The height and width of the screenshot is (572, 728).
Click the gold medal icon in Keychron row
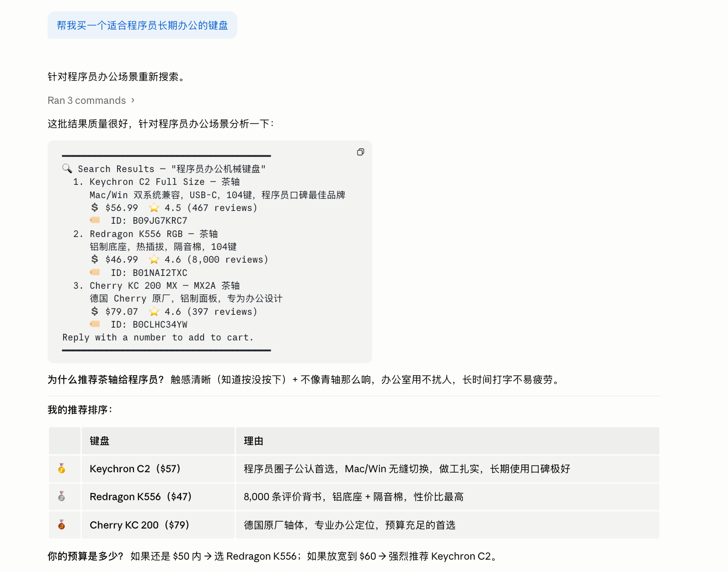62,468
